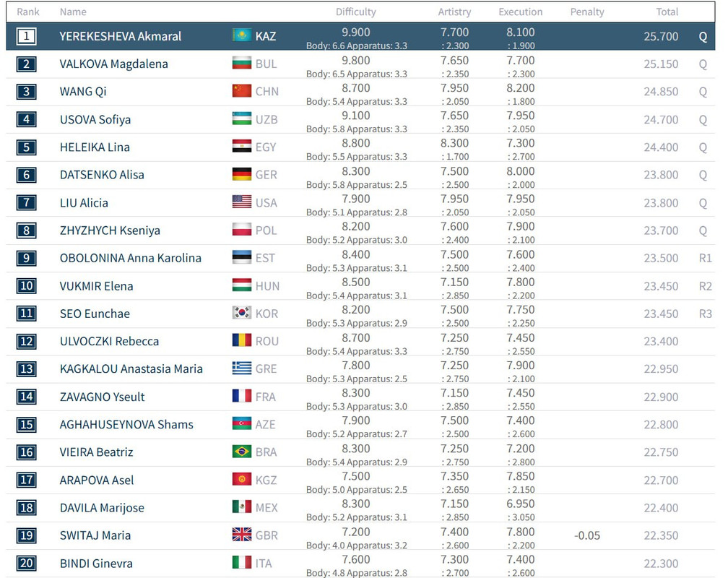Viewport: 728px width, 578px height.
Task: Open athlete ZAVAGNO Yseult
Action: coord(102,397)
